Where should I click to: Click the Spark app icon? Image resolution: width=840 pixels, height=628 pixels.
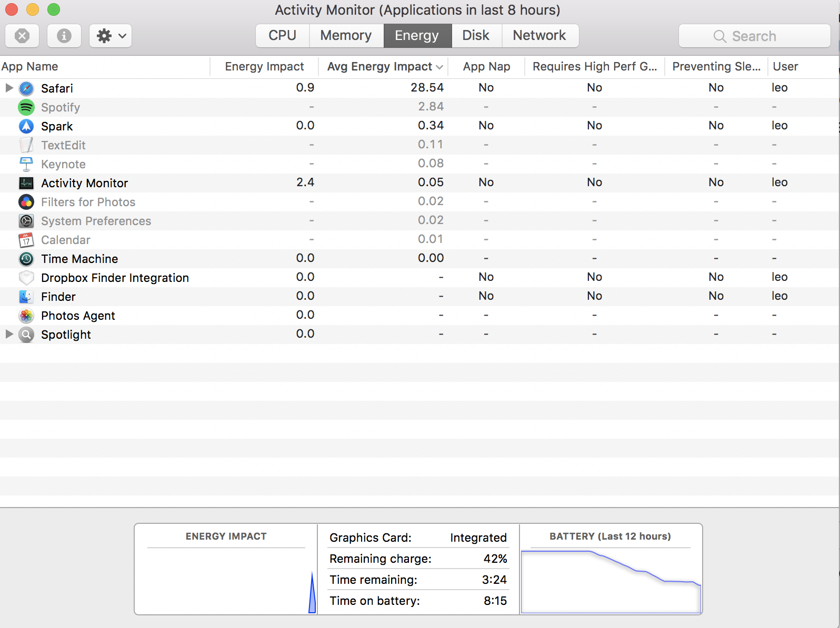(26, 126)
